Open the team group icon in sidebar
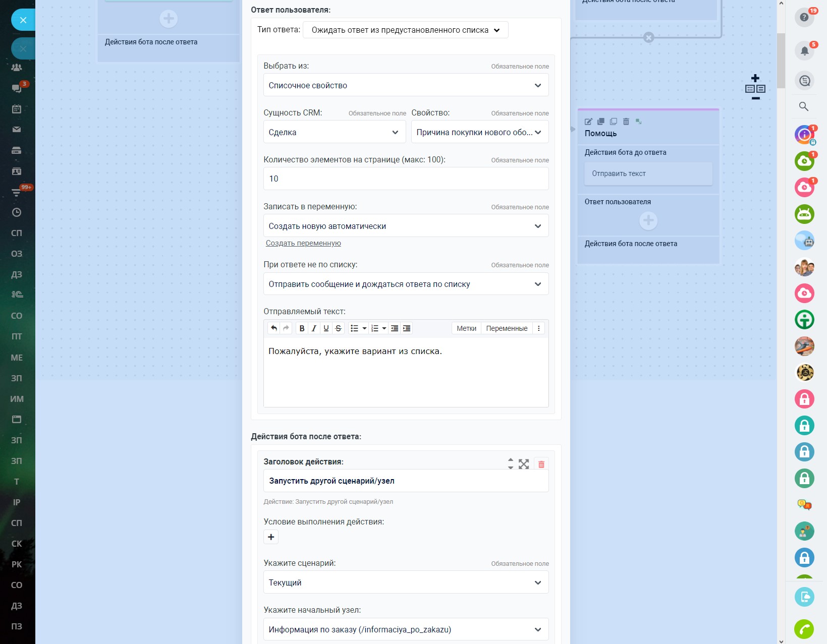Screen dimensions: 827x644 click(17, 67)
